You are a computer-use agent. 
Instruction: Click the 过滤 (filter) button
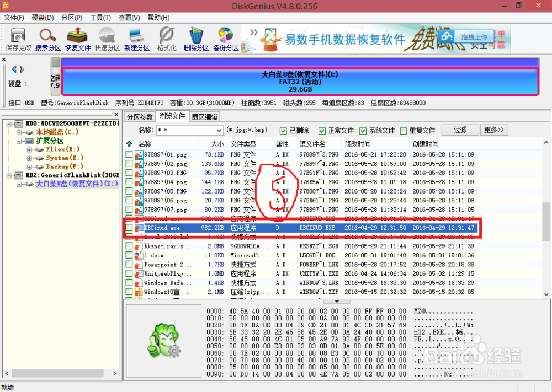coord(460,130)
